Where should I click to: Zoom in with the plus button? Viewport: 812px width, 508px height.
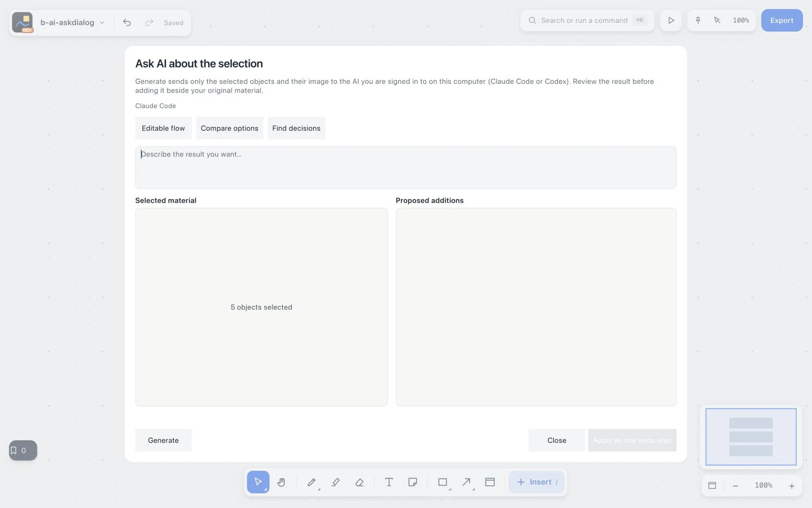point(791,486)
